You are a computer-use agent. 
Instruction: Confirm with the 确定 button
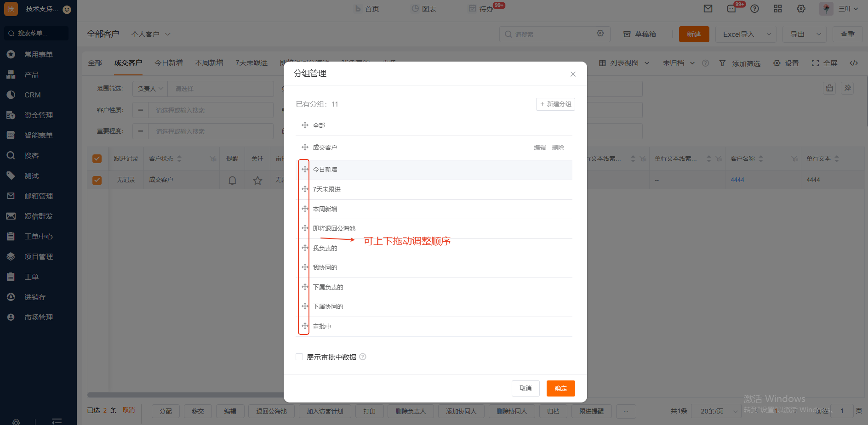click(x=560, y=388)
